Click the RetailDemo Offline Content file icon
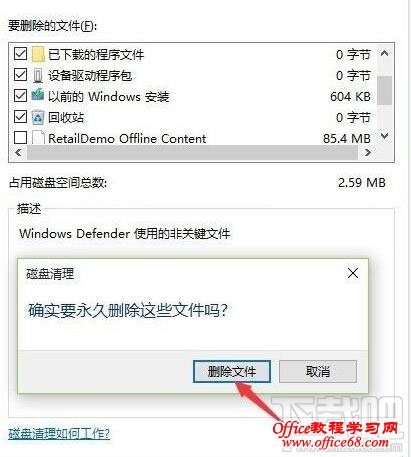Viewport: 411px width, 457px height. point(38,138)
